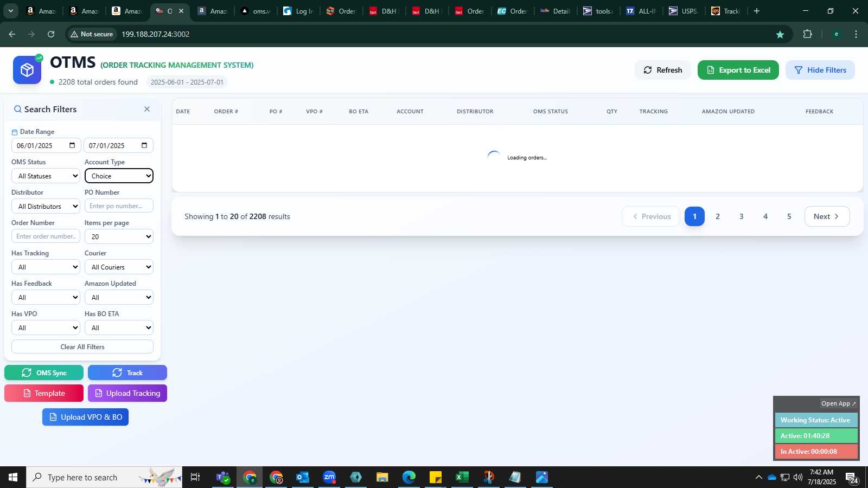This screenshot has height=488, width=868.
Task: Click the Windows taskbar search box
Action: (104, 477)
